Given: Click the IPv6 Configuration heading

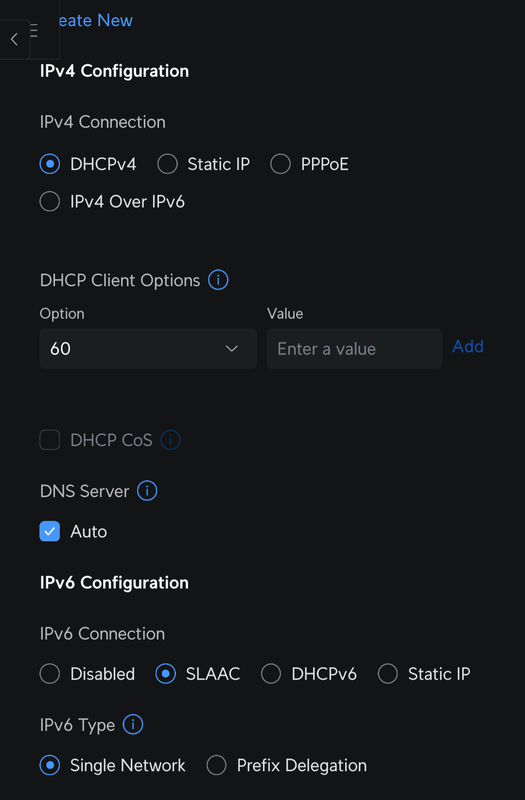Looking at the screenshot, I should point(114,583).
